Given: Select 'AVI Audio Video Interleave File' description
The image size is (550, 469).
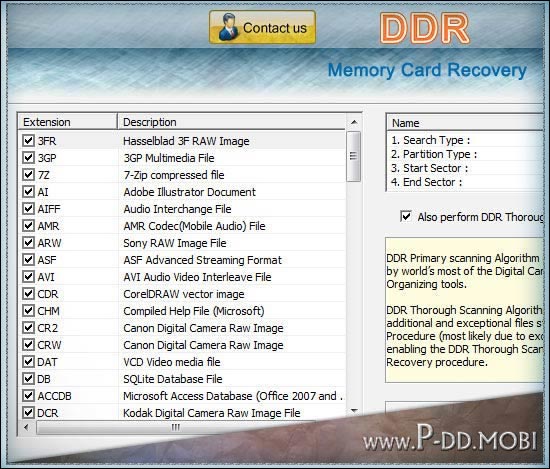Looking at the screenshot, I should coord(197,277).
